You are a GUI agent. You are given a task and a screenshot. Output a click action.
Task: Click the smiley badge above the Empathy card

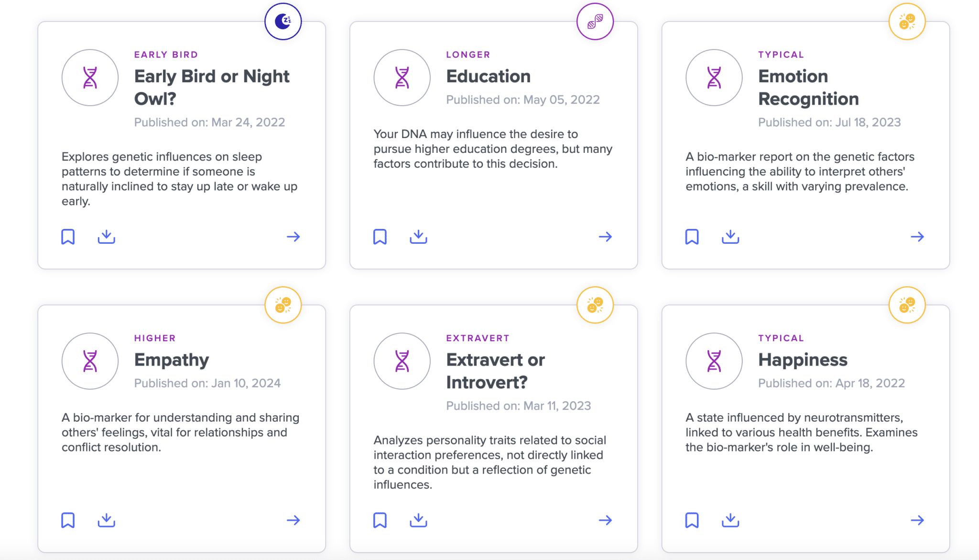283,305
